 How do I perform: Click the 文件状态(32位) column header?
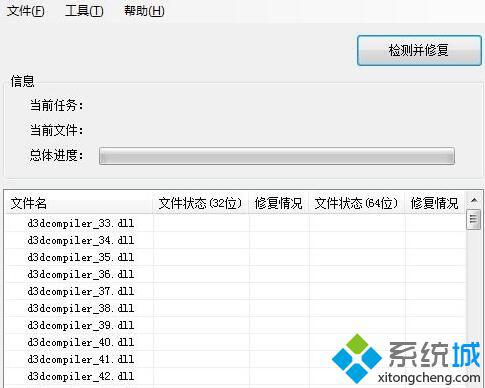coord(201,203)
